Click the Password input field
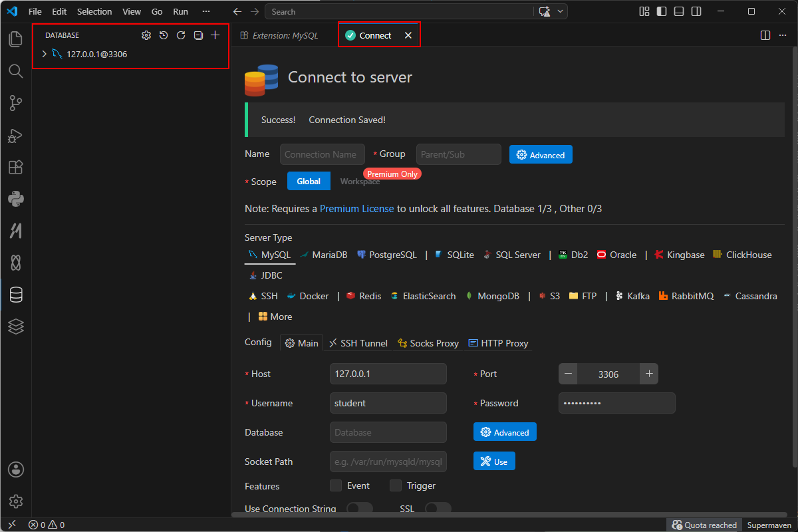 [617, 403]
